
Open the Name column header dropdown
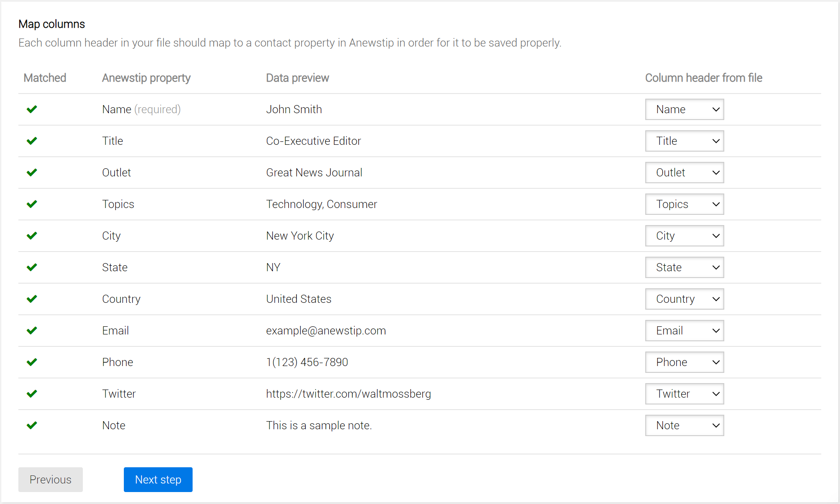coord(684,109)
